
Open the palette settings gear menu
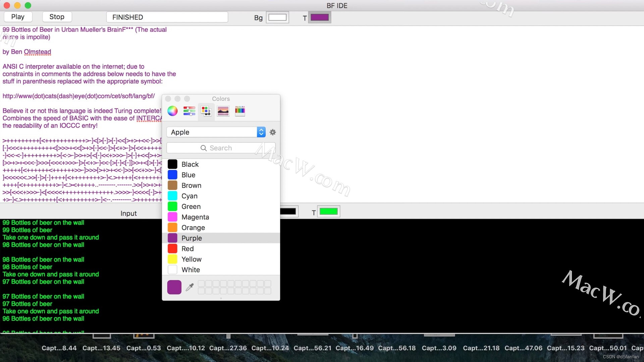272,132
